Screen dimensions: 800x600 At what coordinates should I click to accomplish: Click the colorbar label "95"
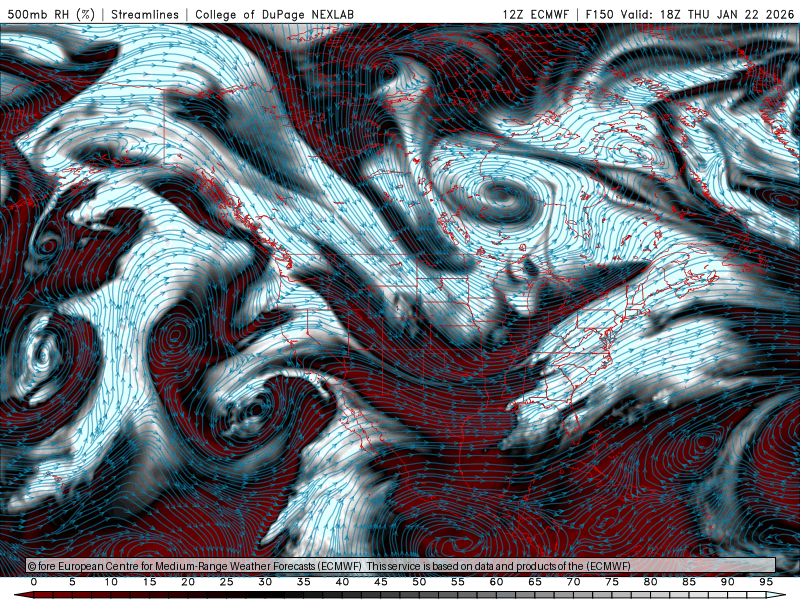pyautogui.click(x=766, y=582)
